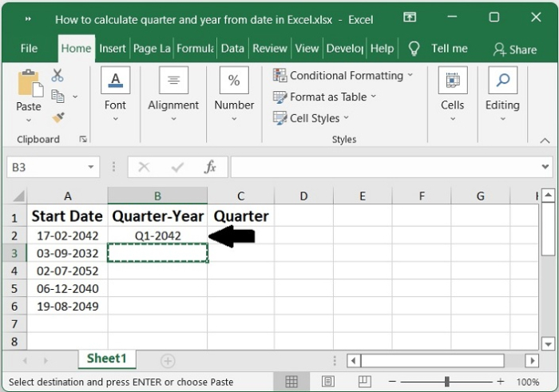
Task: Click the Select All corner triangle
Action: coord(18,196)
